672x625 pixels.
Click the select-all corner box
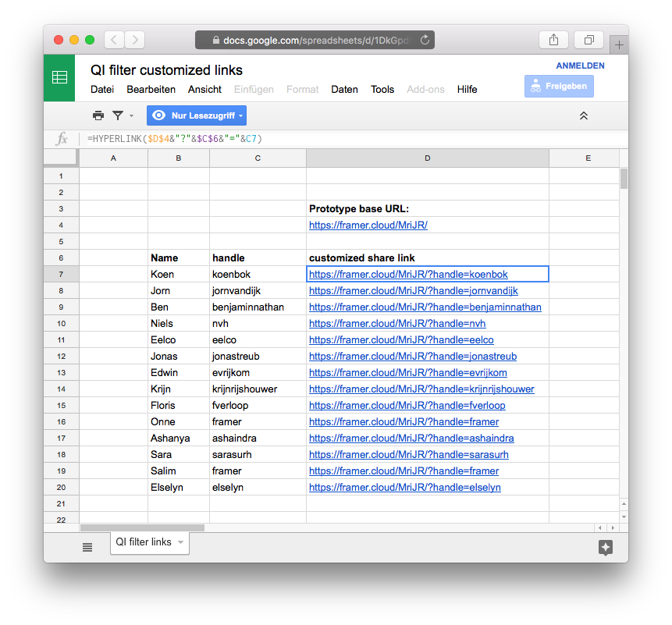point(61,158)
